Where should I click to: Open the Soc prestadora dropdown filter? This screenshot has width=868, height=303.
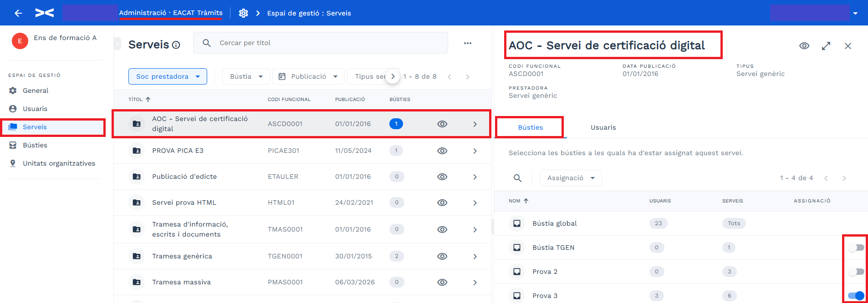tap(168, 76)
